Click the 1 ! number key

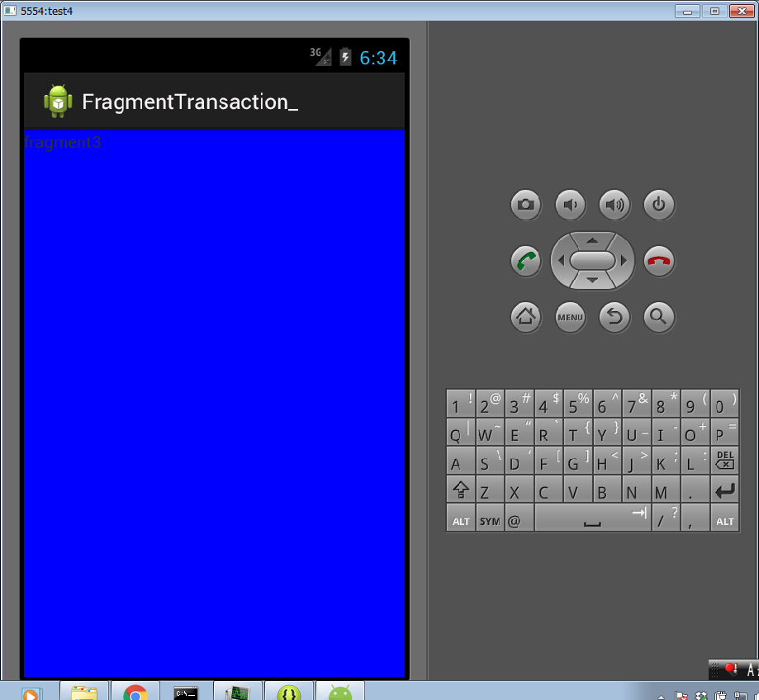(461, 404)
